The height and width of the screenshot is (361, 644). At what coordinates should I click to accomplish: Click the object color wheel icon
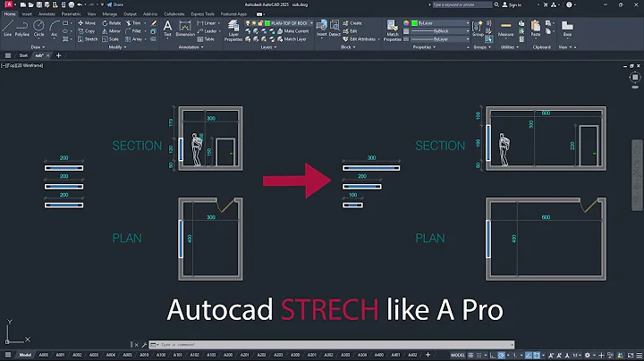[406, 23]
